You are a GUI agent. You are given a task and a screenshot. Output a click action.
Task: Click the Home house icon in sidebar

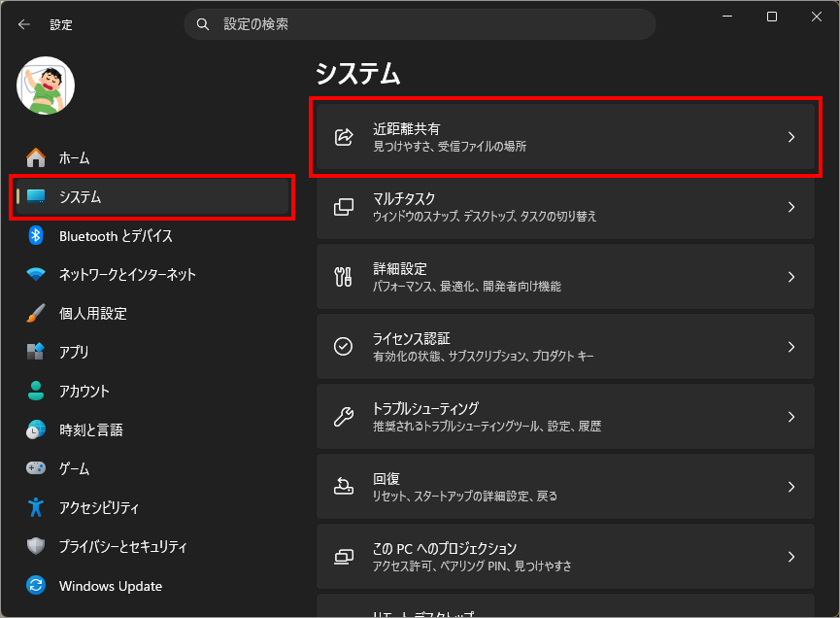(x=36, y=157)
